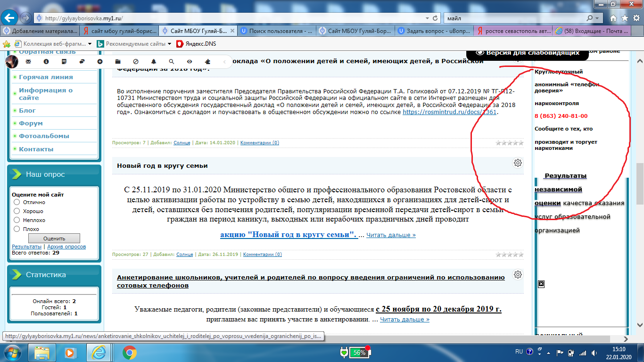
Task: Switch to 'Задать вопрос - uВопр...' tab
Action: [x=433, y=31]
